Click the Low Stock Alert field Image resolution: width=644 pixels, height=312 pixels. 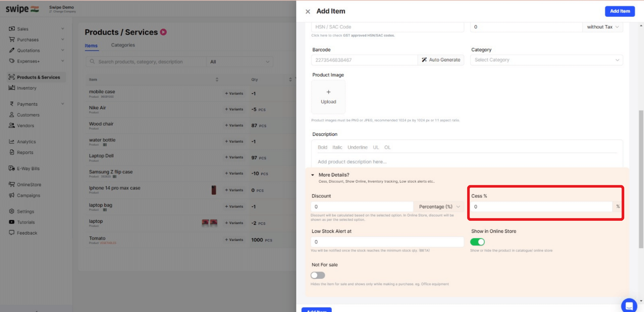[x=387, y=242]
